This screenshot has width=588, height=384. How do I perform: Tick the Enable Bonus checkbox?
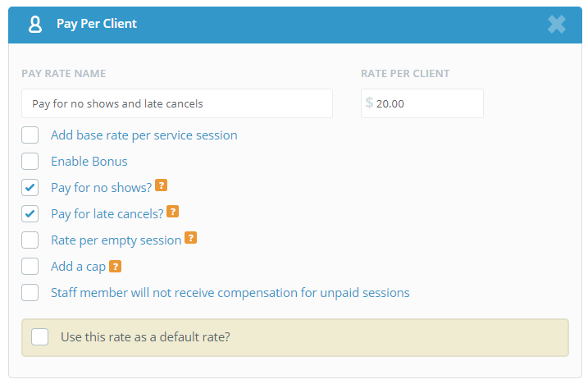click(x=30, y=162)
